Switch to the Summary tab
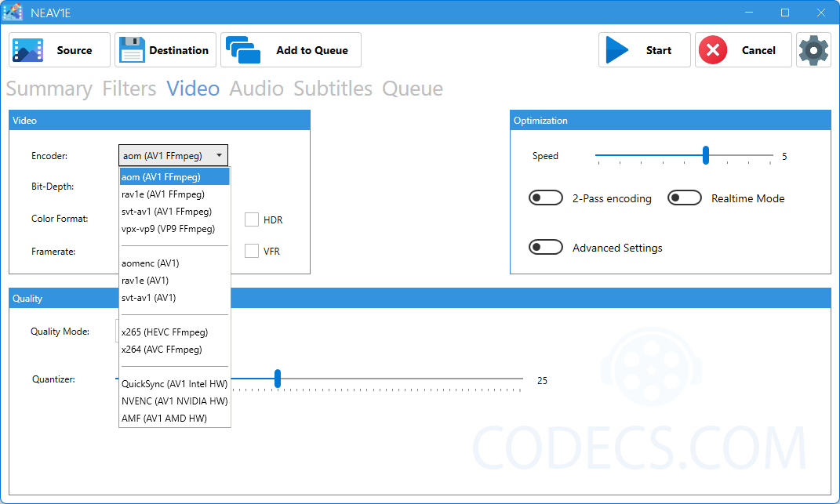840x504 pixels. click(49, 89)
